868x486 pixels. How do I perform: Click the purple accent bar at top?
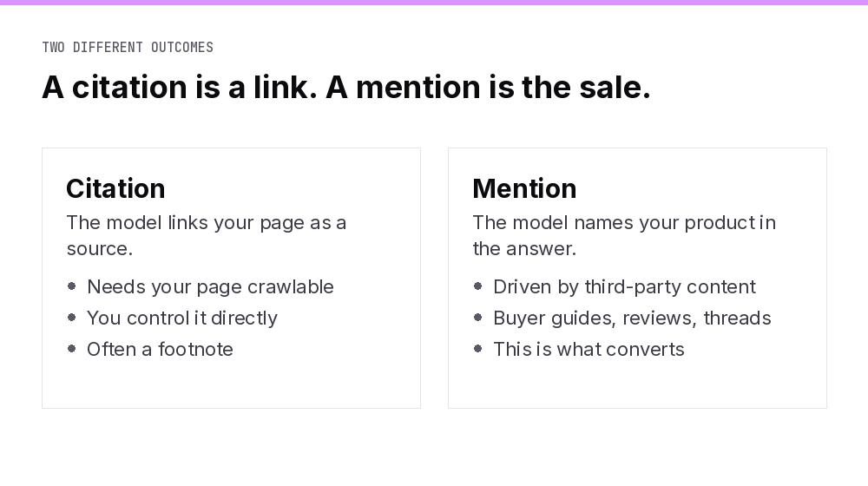tap(434, 3)
